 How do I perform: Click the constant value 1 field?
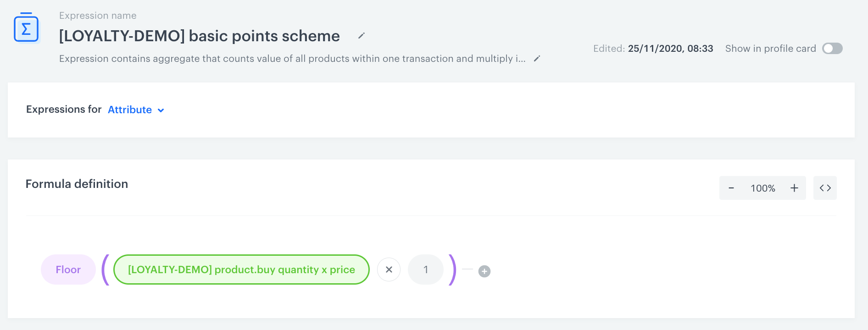(426, 269)
